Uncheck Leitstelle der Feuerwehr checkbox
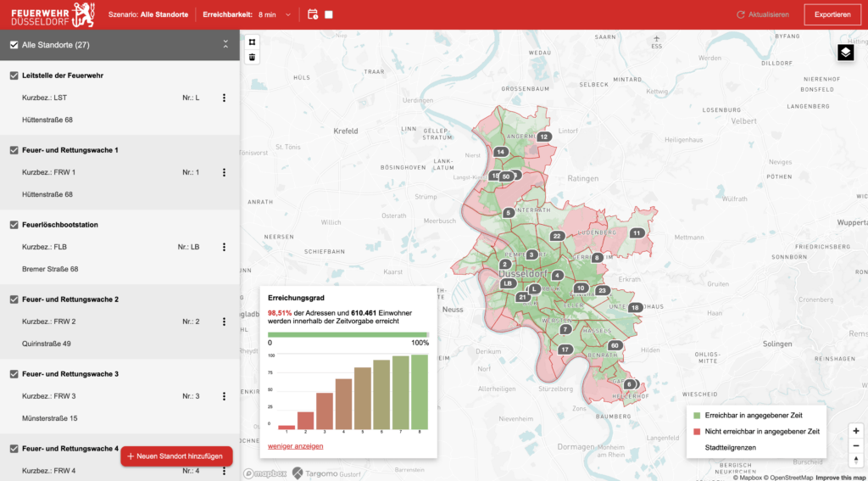Image resolution: width=868 pixels, height=481 pixels. tap(14, 76)
